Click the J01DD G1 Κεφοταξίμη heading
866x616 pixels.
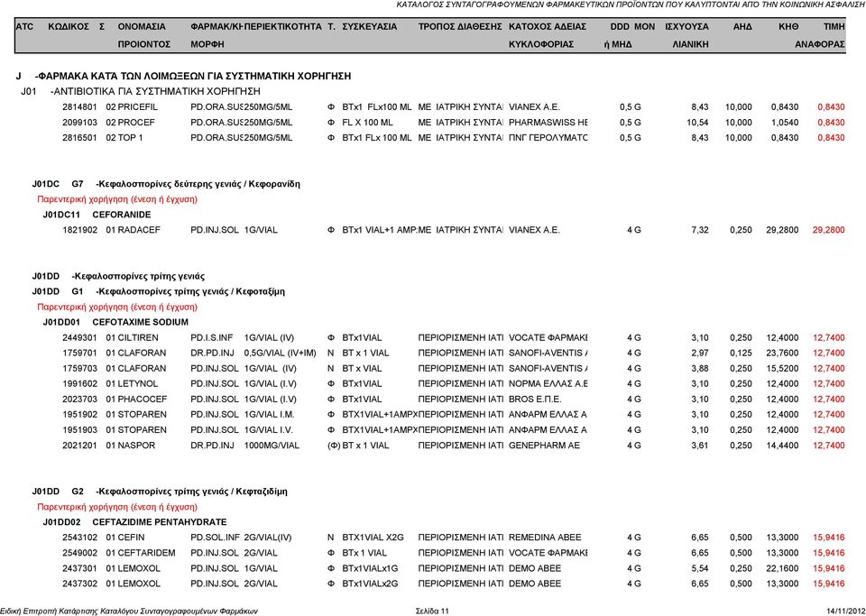coord(159,292)
